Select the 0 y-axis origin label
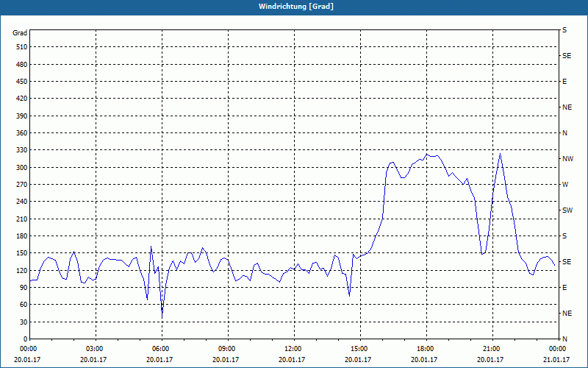This screenshot has width=588, height=368. [x=26, y=339]
